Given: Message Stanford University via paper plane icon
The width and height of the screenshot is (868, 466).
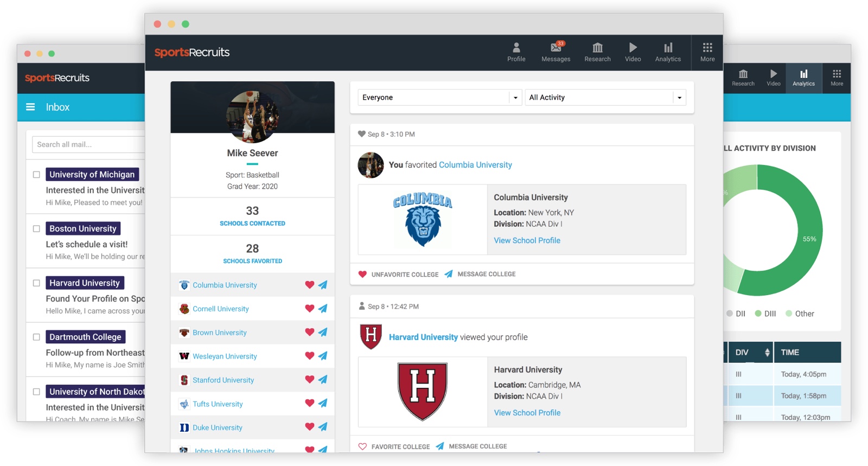Looking at the screenshot, I should tap(323, 380).
